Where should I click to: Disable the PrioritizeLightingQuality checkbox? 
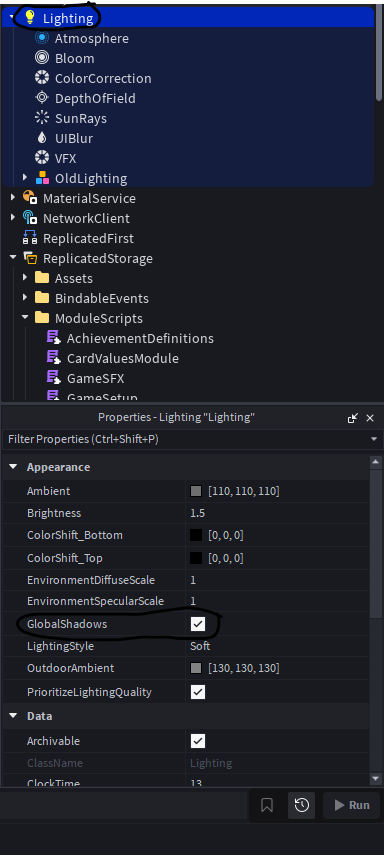[197, 692]
